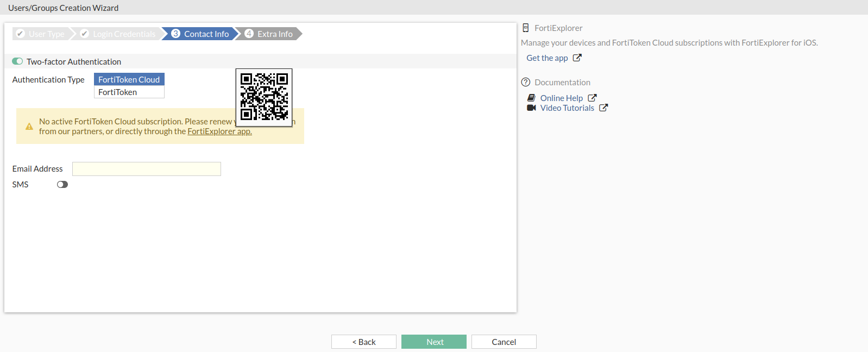Proceed with the Next button

(x=434, y=342)
